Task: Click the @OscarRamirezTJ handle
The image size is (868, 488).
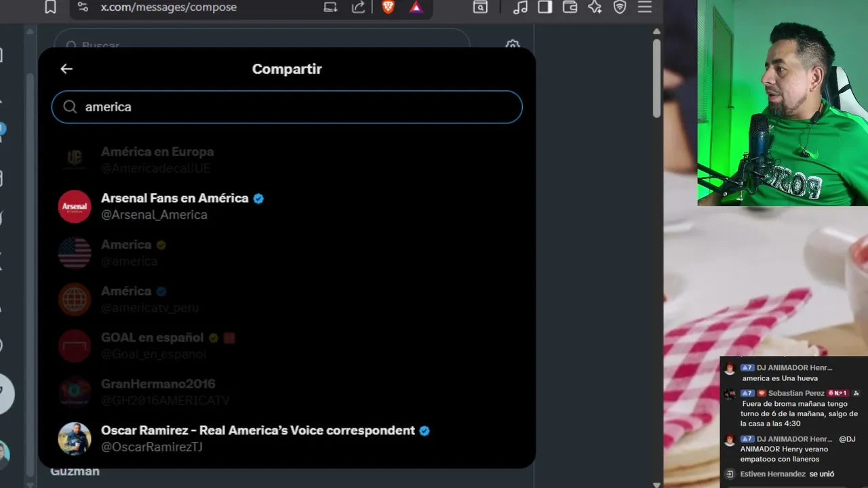Action: 152,447
